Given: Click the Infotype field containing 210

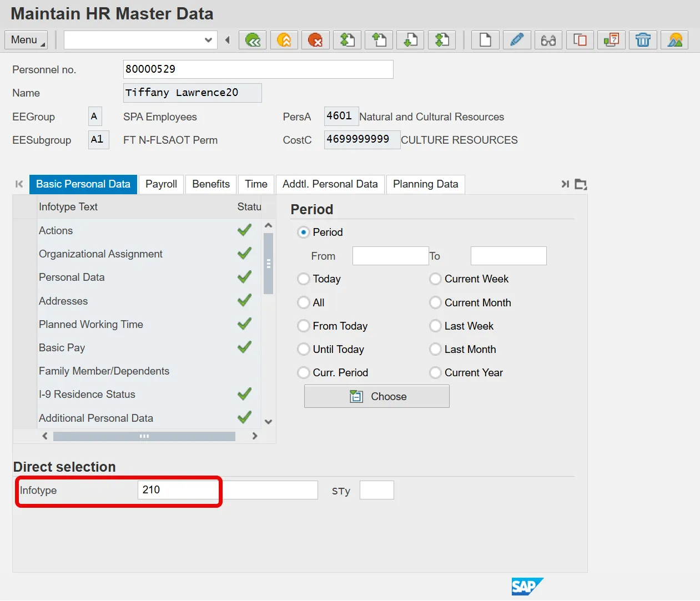Looking at the screenshot, I should point(178,490).
